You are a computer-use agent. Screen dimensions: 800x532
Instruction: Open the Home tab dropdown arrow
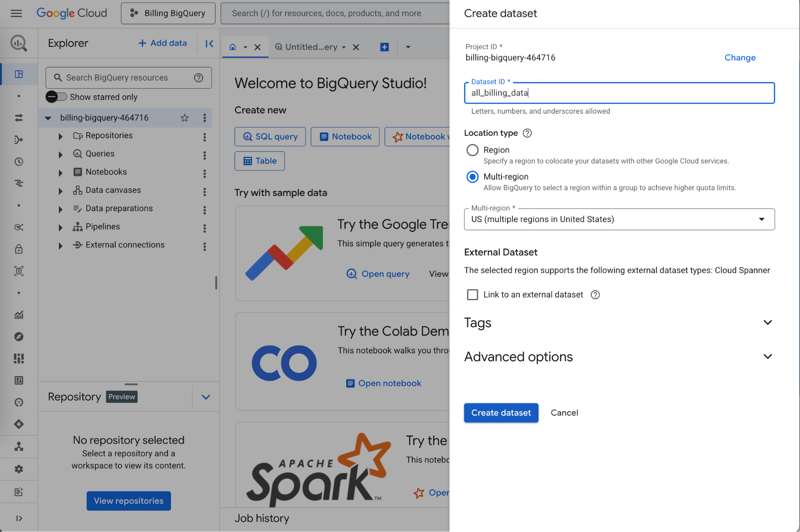[x=245, y=47]
